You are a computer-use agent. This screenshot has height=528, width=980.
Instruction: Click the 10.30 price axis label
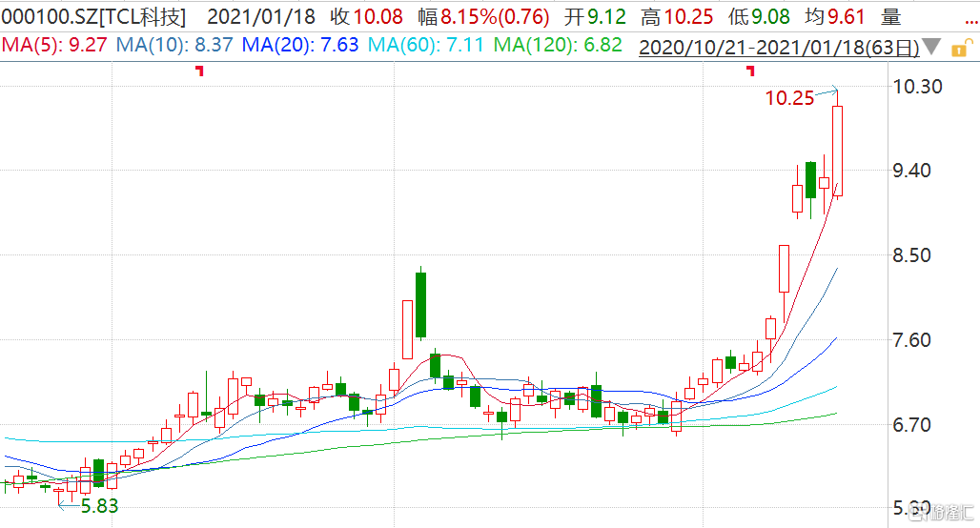(917, 86)
